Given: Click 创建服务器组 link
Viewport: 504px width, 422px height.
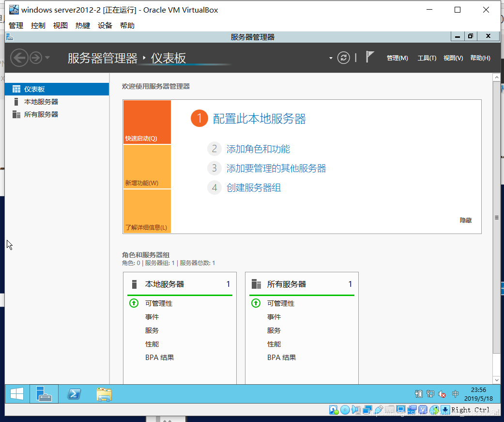Looking at the screenshot, I should [x=254, y=188].
